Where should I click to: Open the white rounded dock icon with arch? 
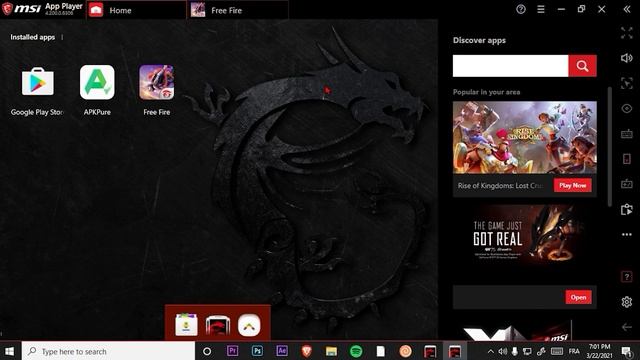pos(249,325)
